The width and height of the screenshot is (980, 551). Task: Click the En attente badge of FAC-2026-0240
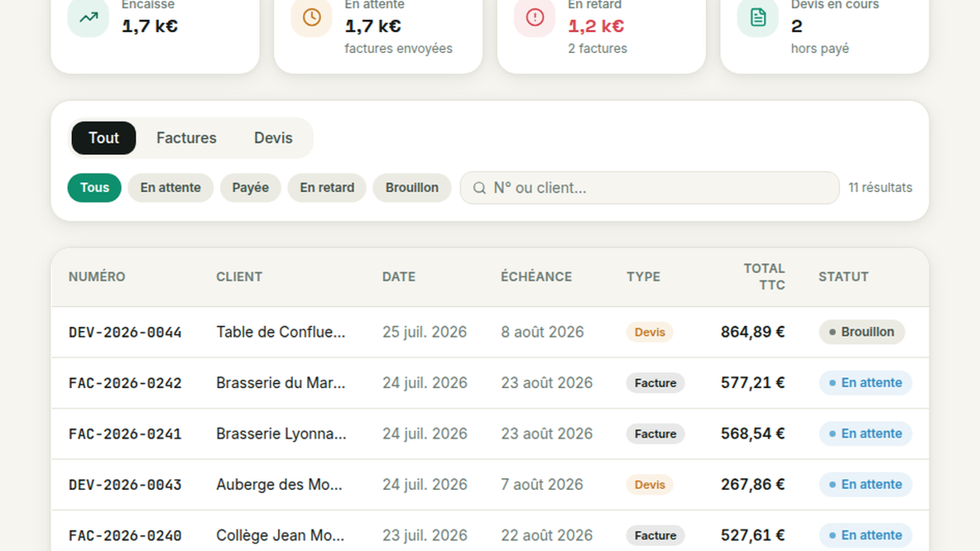(866, 535)
